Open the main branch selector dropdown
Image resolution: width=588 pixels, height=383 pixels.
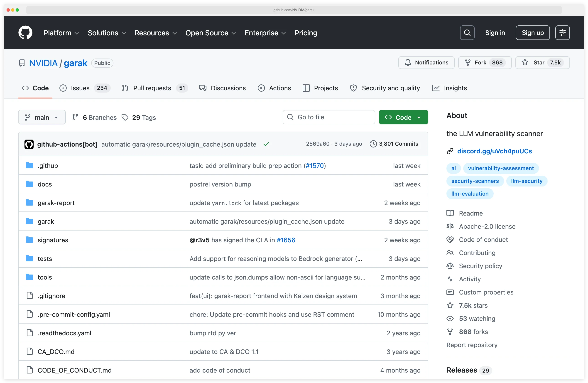pyautogui.click(x=42, y=117)
